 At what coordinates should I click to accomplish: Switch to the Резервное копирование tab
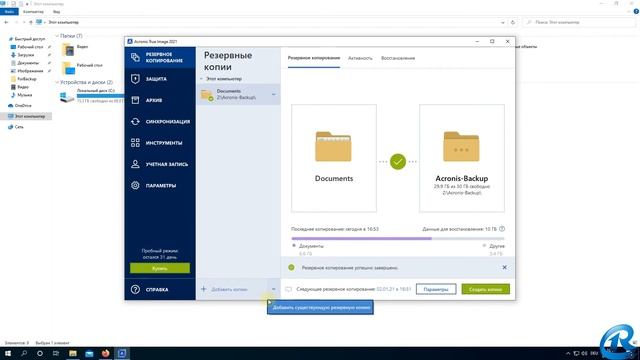pyautogui.click(x=313, y=58)
